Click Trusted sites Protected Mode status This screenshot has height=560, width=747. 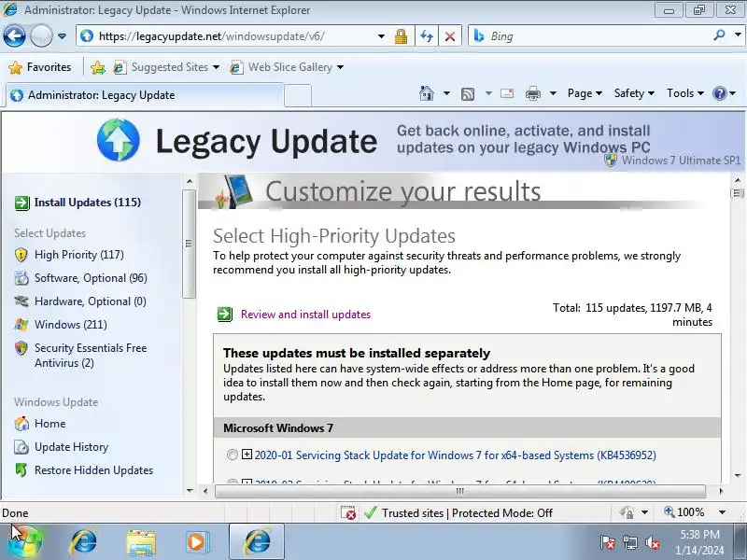click(x=458, y=512)
